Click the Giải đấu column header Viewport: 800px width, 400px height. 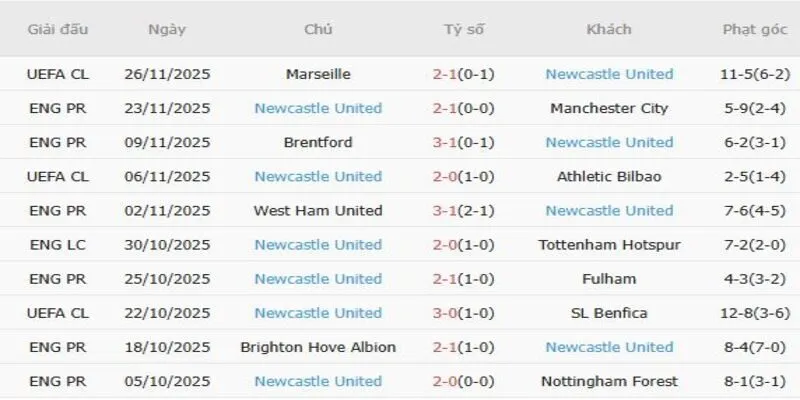click(58, 29)
